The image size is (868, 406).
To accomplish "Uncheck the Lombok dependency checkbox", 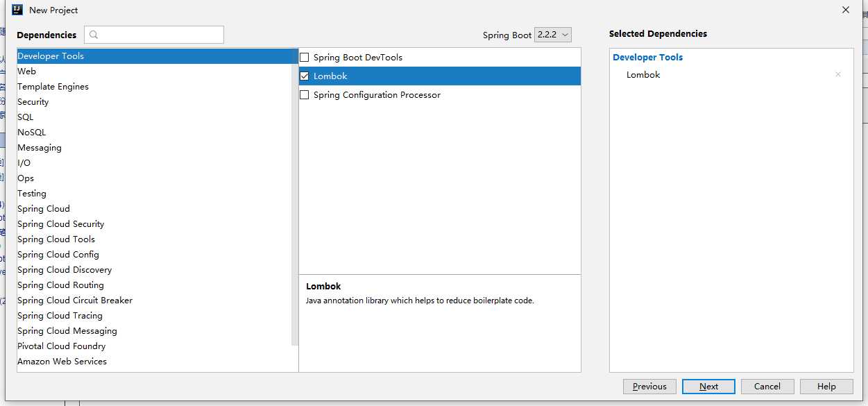I will (304, 76).
